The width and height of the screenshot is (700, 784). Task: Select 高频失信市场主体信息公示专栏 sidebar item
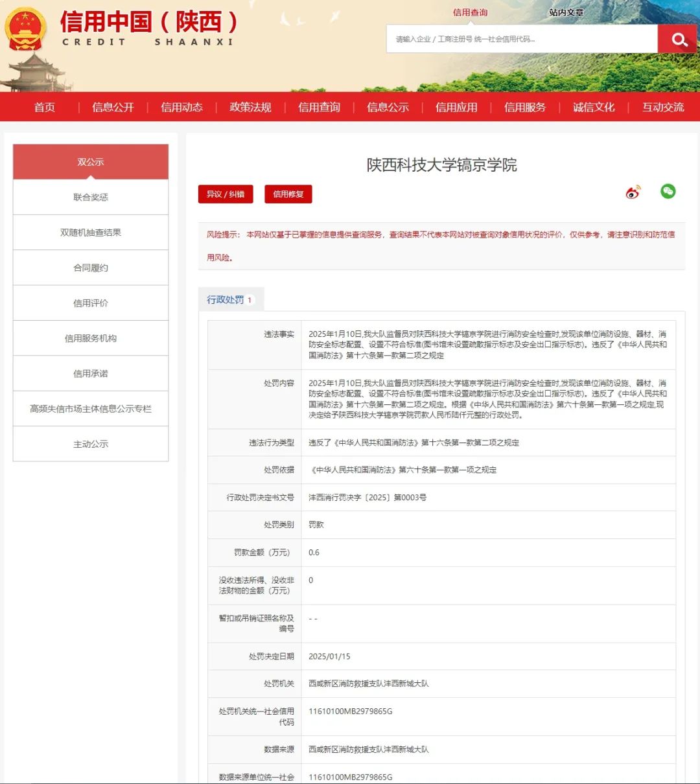click(x=91, y=409)
